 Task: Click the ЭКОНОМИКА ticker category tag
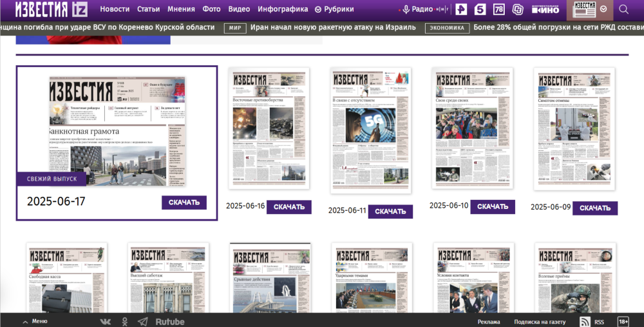click(447, 28)
